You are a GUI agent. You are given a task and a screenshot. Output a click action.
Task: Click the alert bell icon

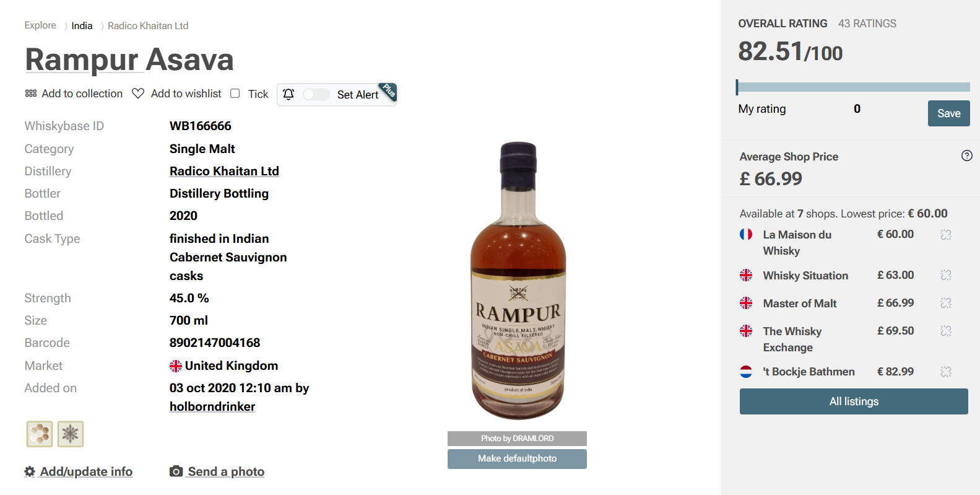288,94
